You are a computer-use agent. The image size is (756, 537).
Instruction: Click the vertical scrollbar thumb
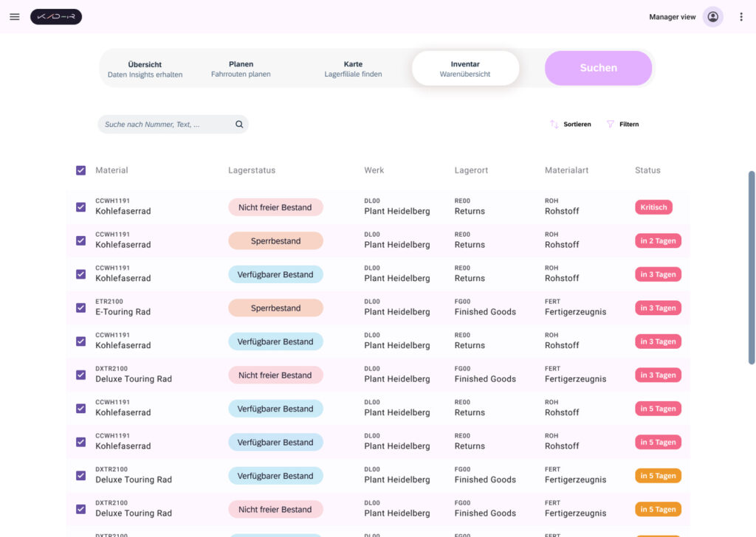coord(751,268)
